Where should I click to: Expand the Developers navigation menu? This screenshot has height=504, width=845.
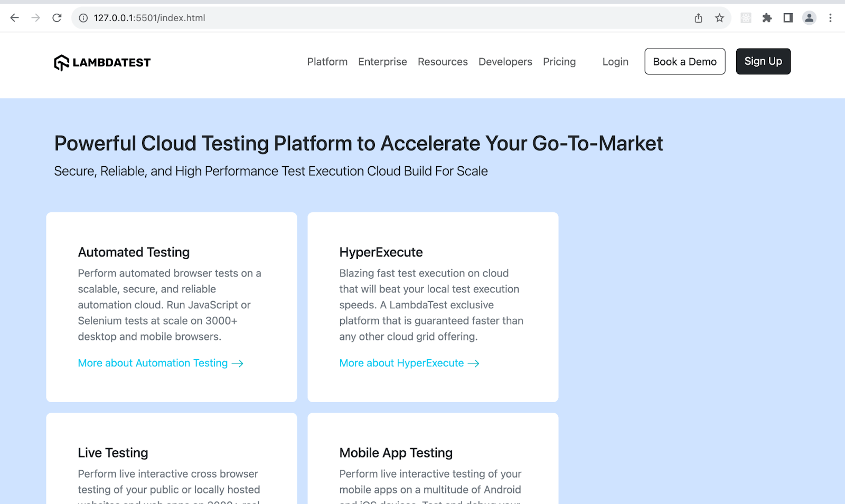click(x=505, y=62)
